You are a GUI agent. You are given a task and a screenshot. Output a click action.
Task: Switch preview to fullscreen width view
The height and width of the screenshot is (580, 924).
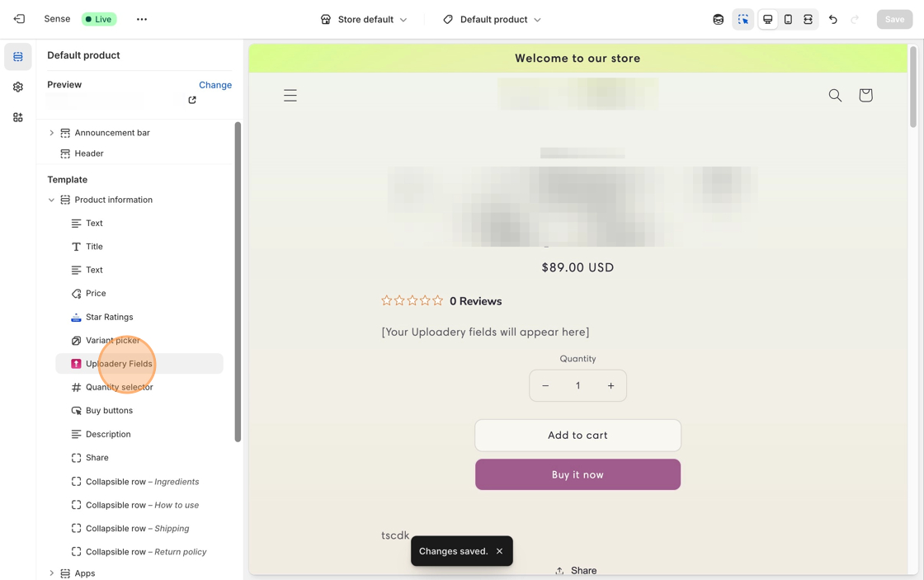point(808,19)
